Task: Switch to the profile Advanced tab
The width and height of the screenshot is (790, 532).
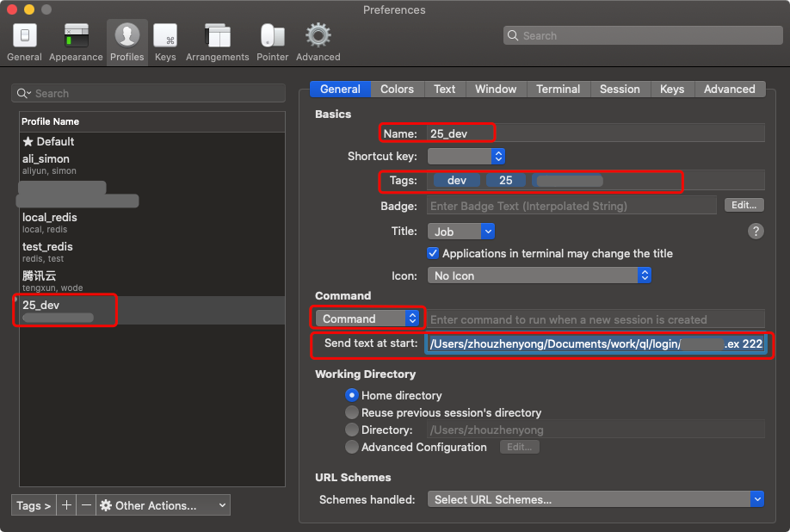Action: (729, 90)
